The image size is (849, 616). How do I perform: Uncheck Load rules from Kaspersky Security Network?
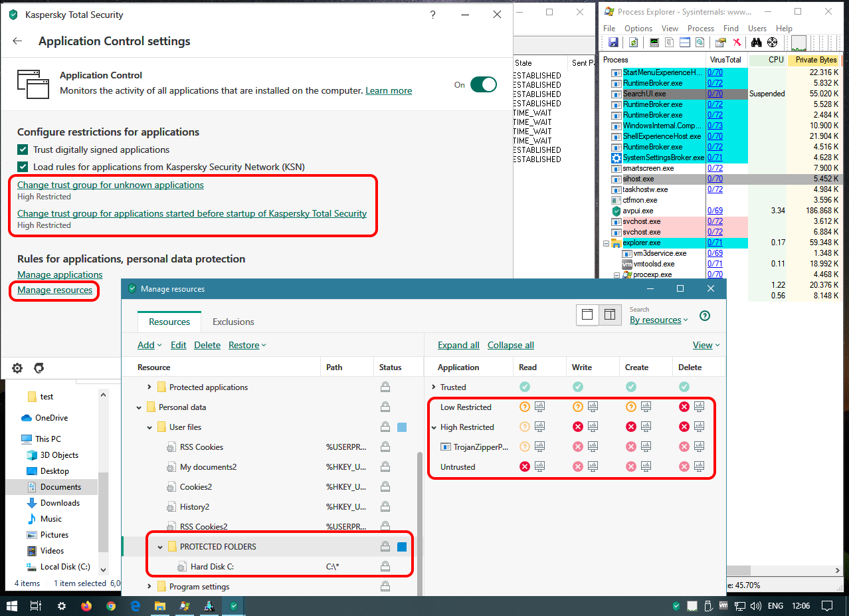pyautogui.click(x=23, y=167)
